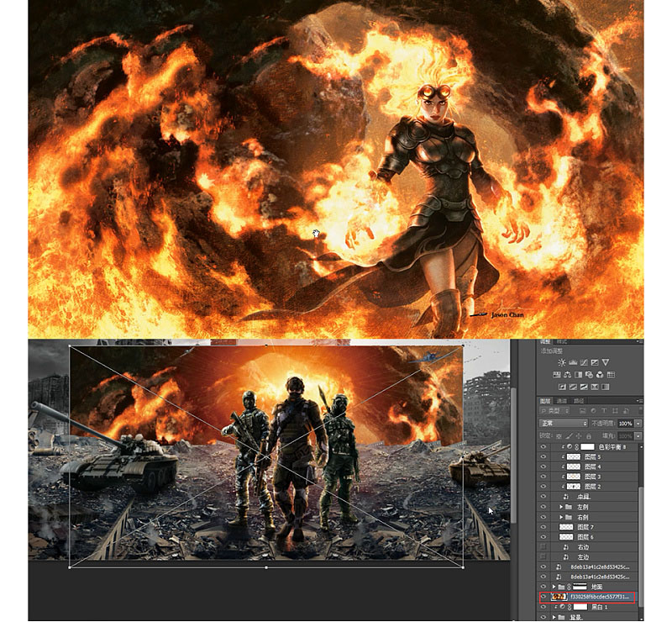Add a Vibrance adjustment layer
This screenshot has width=672, height=622.
(606, 362)
